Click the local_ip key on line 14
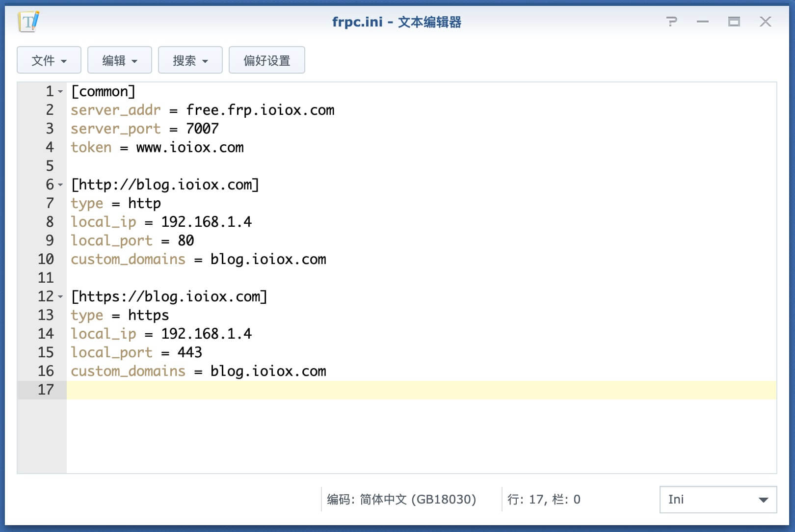 [104, 334]
